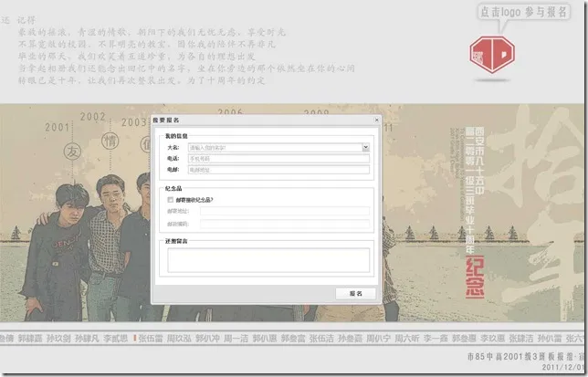Submit the form with the 报名 button
The height and width of the screenshot is (377, 588).
pyautogui.click(x=355, y=293)
